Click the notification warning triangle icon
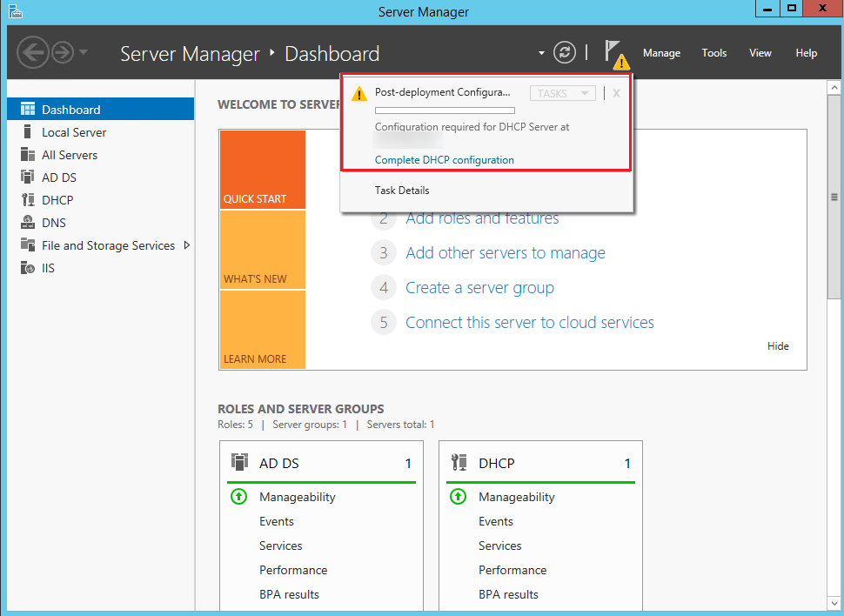The image size is (844, 616). pos(359,94)
